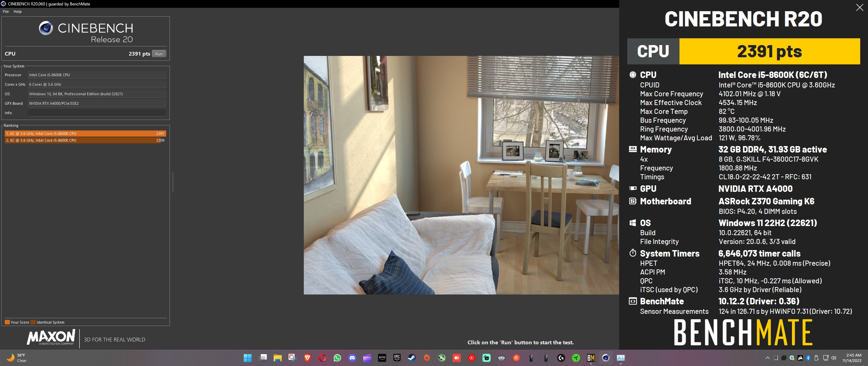
Task: Click the BenchMate CPU chip icon
Action: pos(633,75)
